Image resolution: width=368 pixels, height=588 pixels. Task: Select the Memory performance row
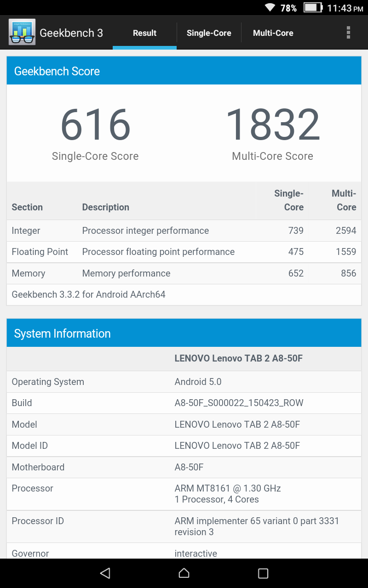coord(184,273)
